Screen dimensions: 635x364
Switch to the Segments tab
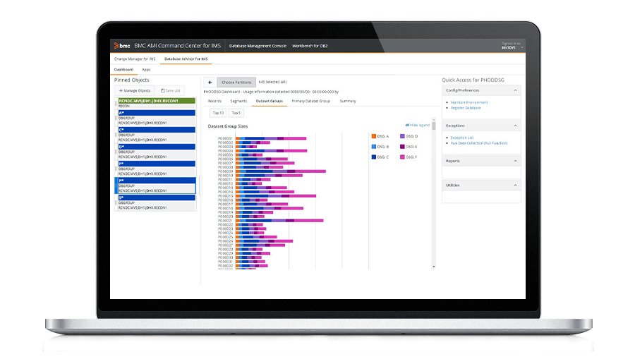coord(238,101)
